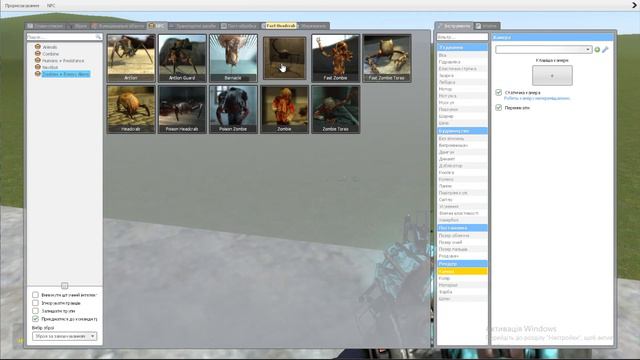Image resolution: width=640 pixels, height=360 pixels.
Task: Collapse the Рендер tool category header
Action: pyautogui.click(x=462, y=264)
